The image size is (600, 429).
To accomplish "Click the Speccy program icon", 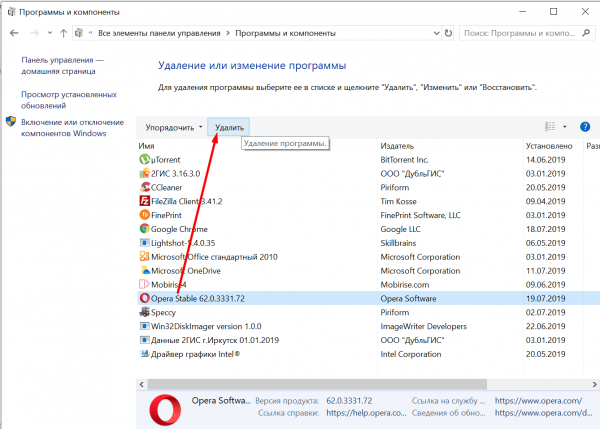I will tap(144, 312).
